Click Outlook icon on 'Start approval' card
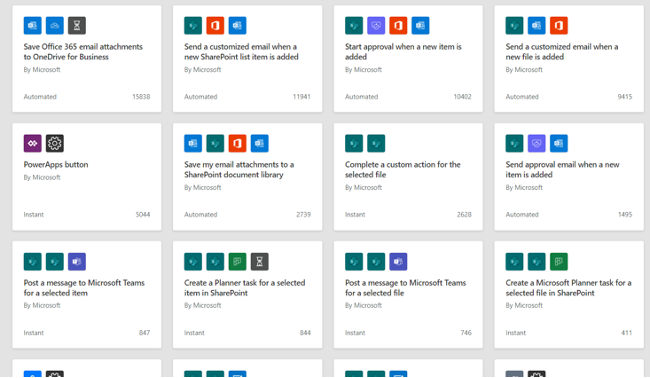This screenshot has width=650, height=378. 420,25
